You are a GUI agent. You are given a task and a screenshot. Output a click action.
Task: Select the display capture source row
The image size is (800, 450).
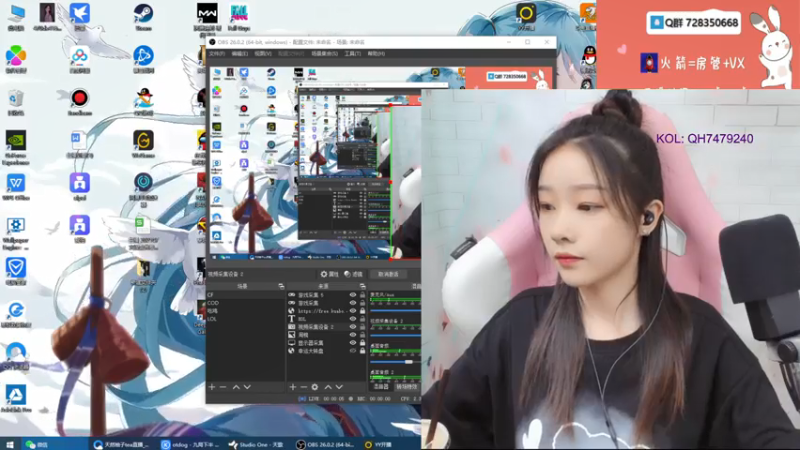coord(327,343)
